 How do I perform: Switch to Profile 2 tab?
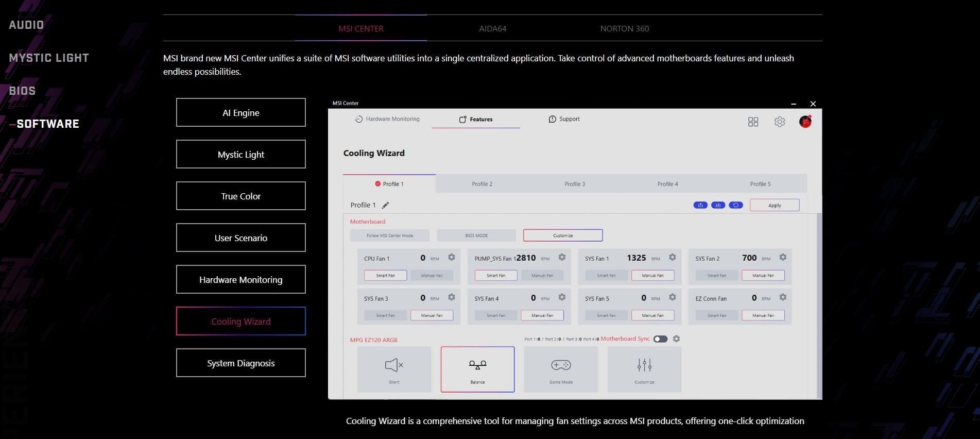482,184
